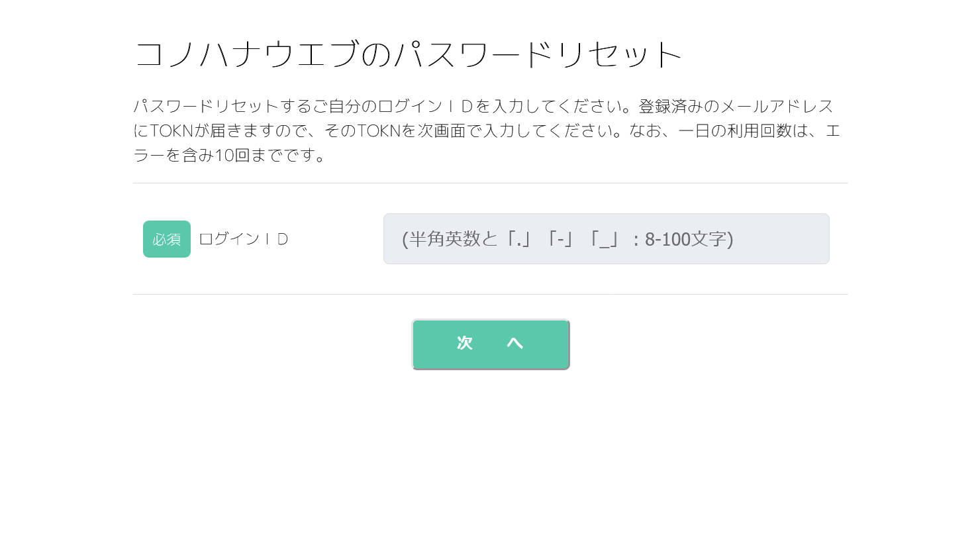The width and height of the screenshot is (980, 551).
Task: Select the placeholder text 半角英数と in the field
Action: [x=445, y=239]
